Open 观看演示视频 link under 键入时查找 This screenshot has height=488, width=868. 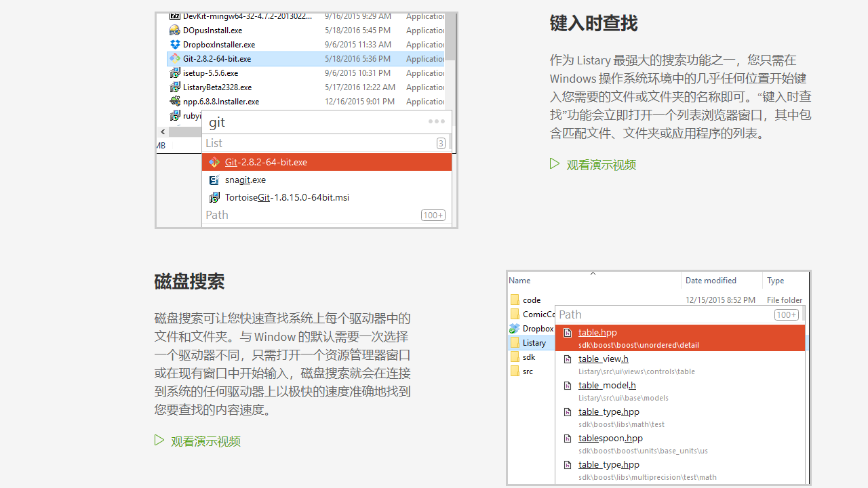pos(601,165)
